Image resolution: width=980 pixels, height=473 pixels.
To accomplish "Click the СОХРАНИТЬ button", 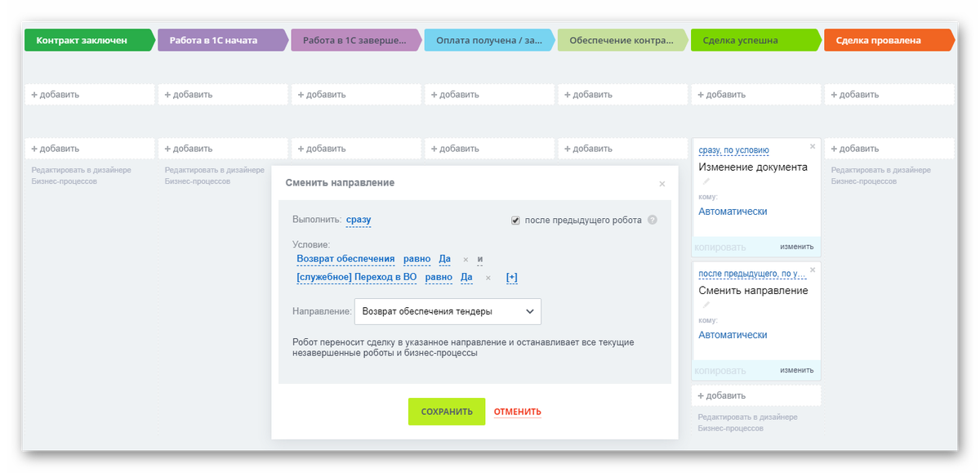I will 446,412.
